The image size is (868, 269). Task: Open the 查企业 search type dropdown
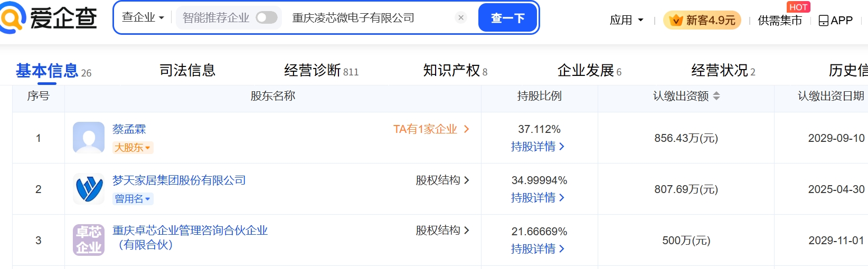143,17
